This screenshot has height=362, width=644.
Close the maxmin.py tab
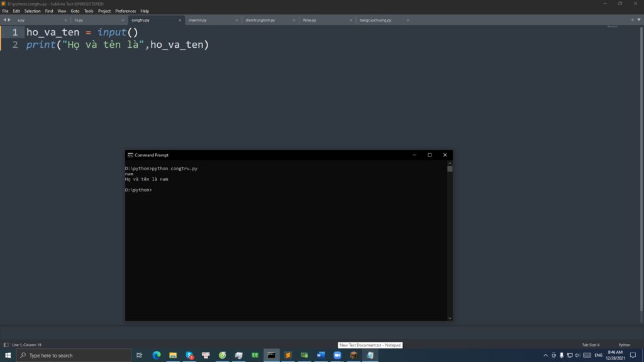tap(236, 20)
